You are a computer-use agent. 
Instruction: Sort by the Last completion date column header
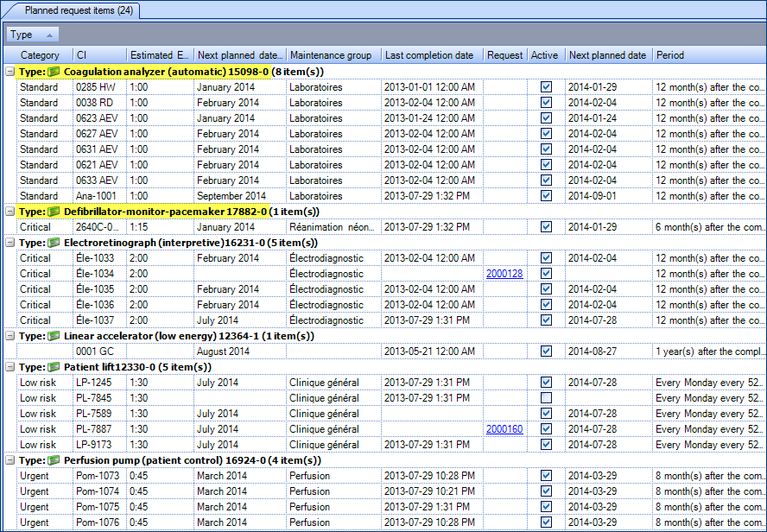point(432,55)
